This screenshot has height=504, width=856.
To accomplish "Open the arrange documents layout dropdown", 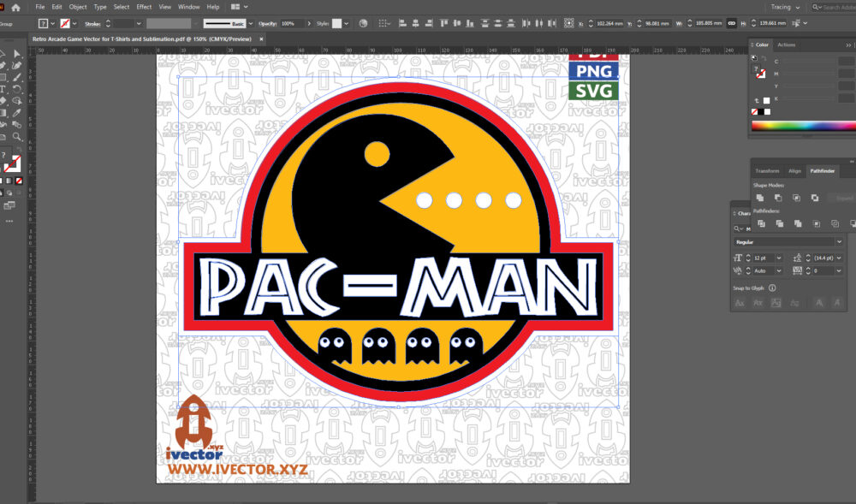I will coord(239,7).
